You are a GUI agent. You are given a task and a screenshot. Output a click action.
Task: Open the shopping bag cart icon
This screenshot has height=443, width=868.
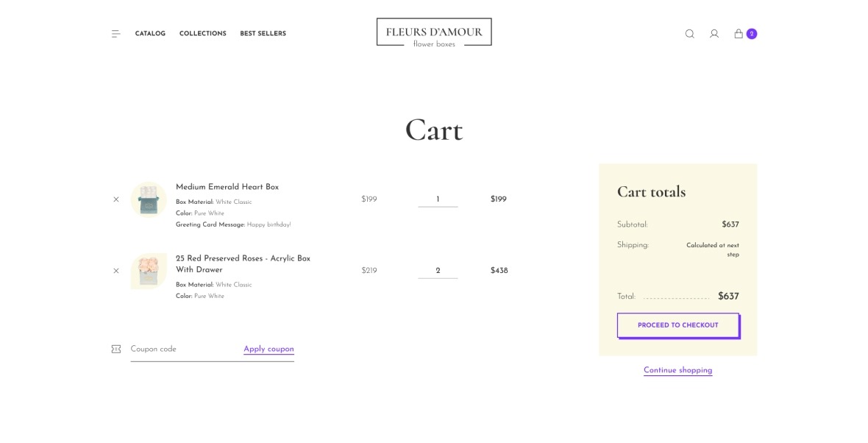[739, 34]
